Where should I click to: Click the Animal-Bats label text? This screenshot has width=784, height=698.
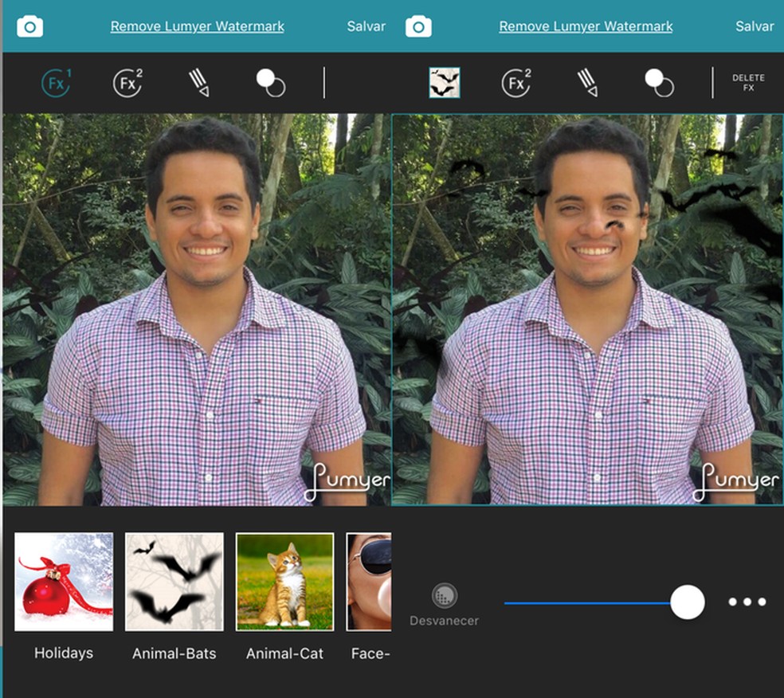174,653
